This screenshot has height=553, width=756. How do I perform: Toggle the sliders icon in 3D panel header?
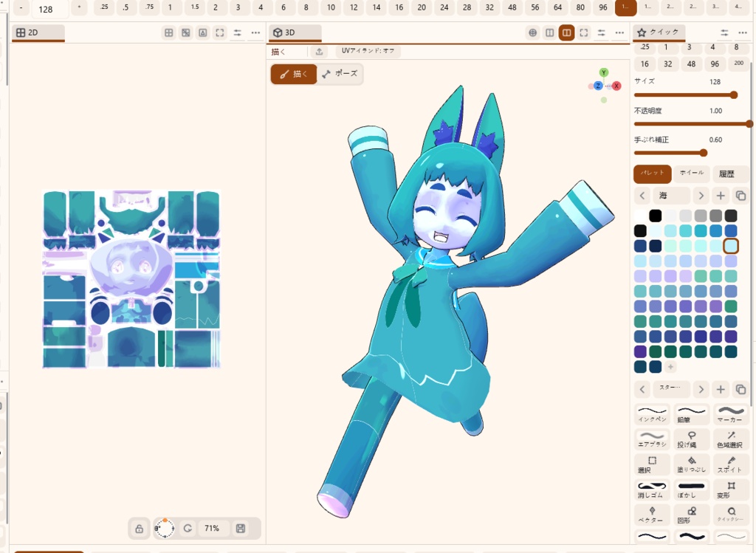601,32
